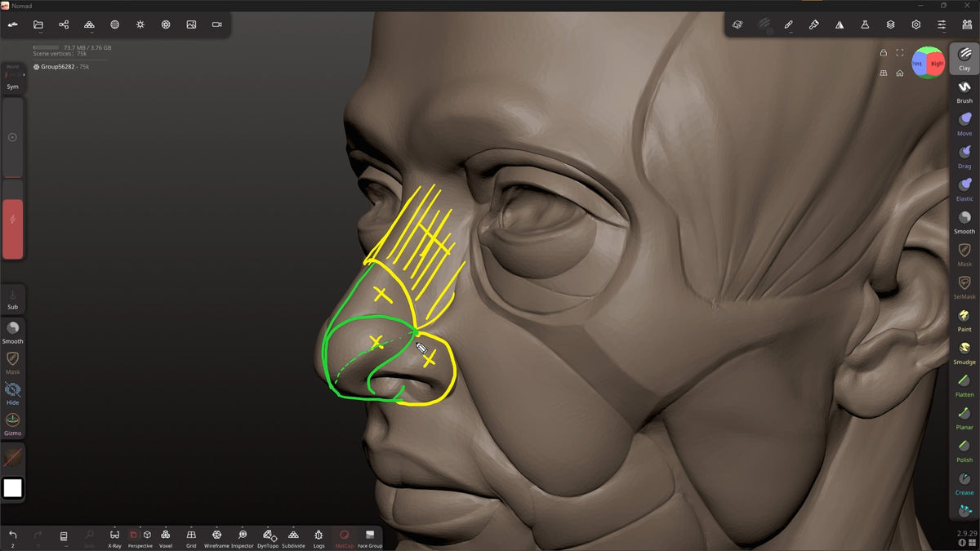Viewport: 980px width, 551px height.
Task: Click the Mask shortcut in left panel
Action: 12,362
